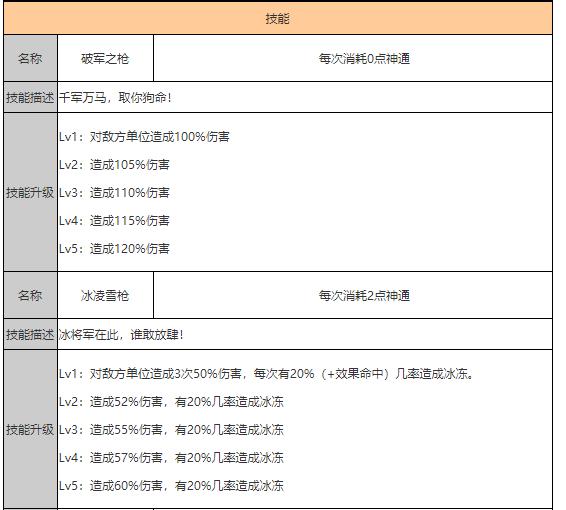566x510 pixels.
Task: Click the line Lv2：造成52%伤害
Action: [x=171, y=402]
